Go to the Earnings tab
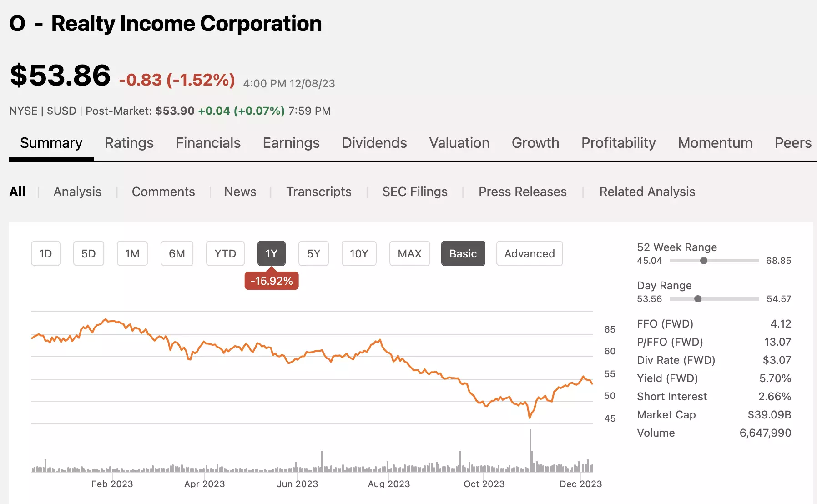 tap(291, 143)
